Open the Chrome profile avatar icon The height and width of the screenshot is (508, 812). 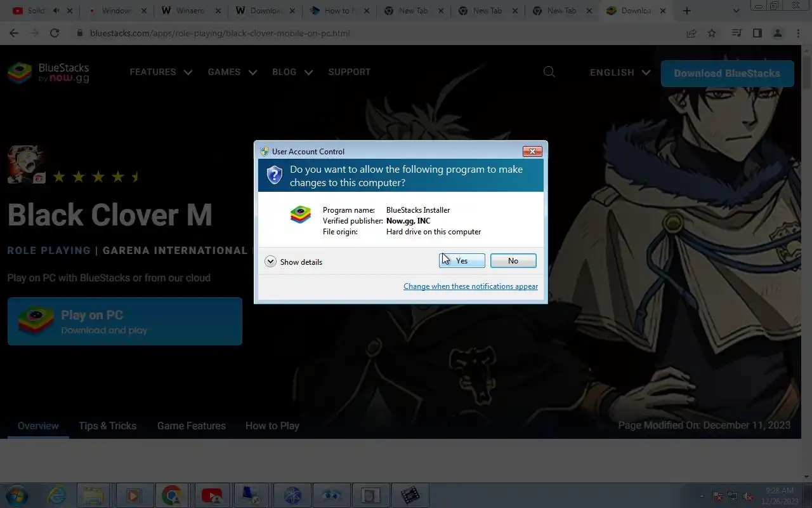778,33
